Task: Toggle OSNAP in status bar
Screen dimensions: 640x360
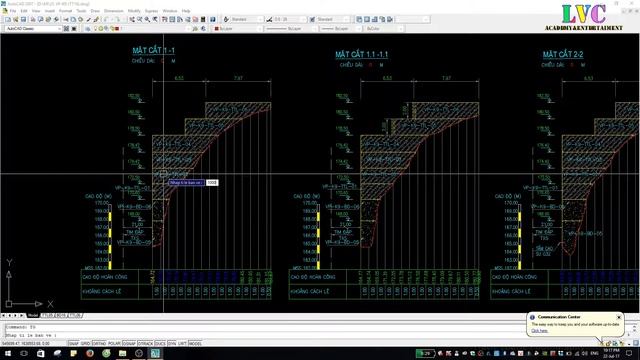Action: (x=129, y=343)
